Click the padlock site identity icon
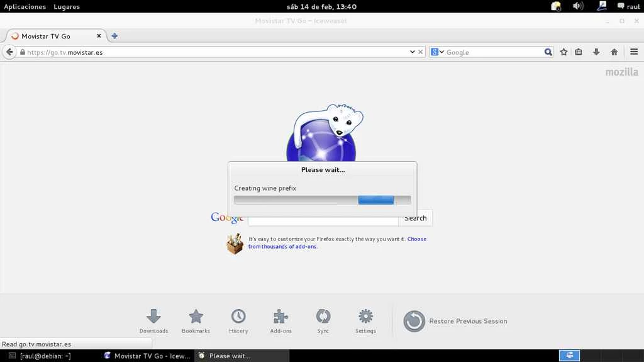 coord(23,52)
